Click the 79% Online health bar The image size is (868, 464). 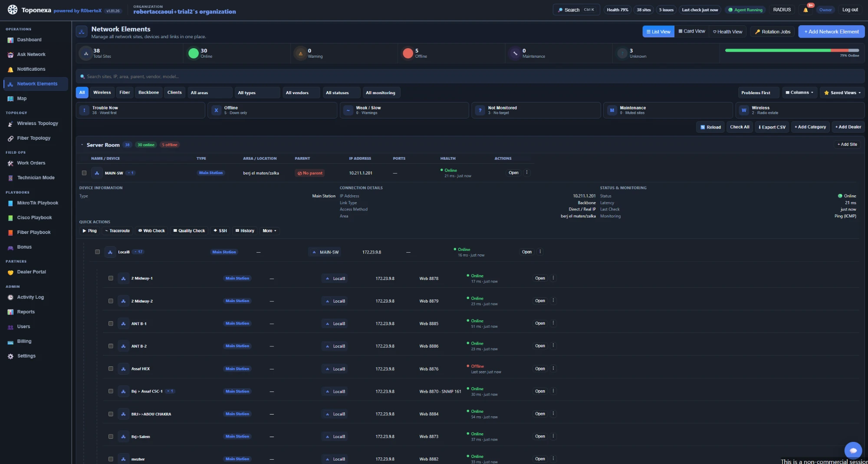(792, 50)
